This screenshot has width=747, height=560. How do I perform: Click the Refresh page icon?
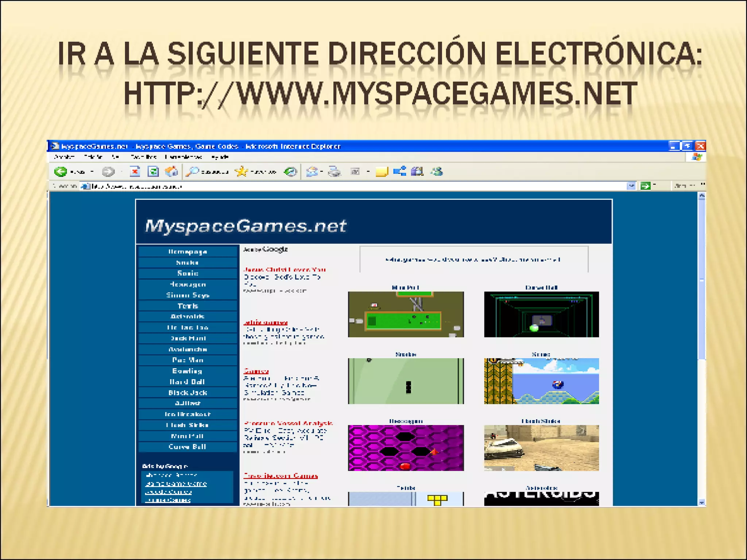[153, 171]
